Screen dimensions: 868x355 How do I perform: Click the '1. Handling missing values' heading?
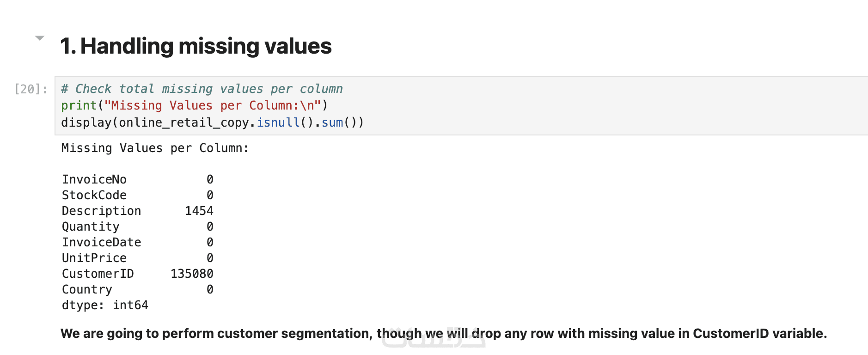196,46
